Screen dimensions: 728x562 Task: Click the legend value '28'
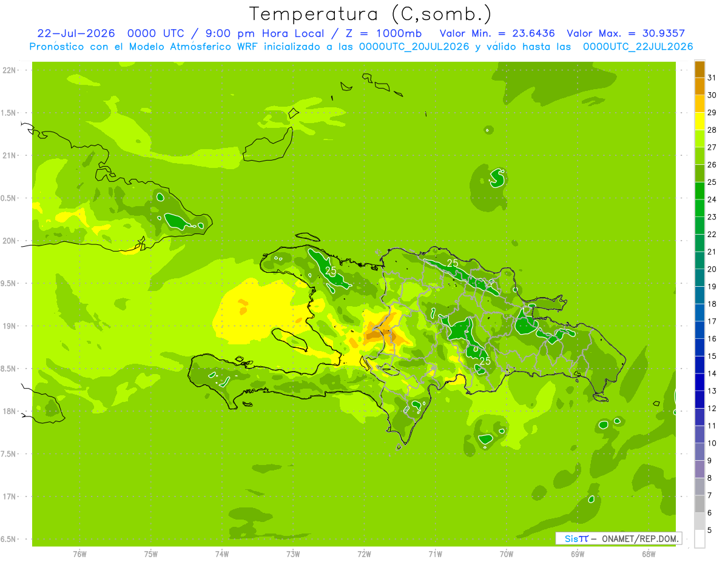pos(712,130)
